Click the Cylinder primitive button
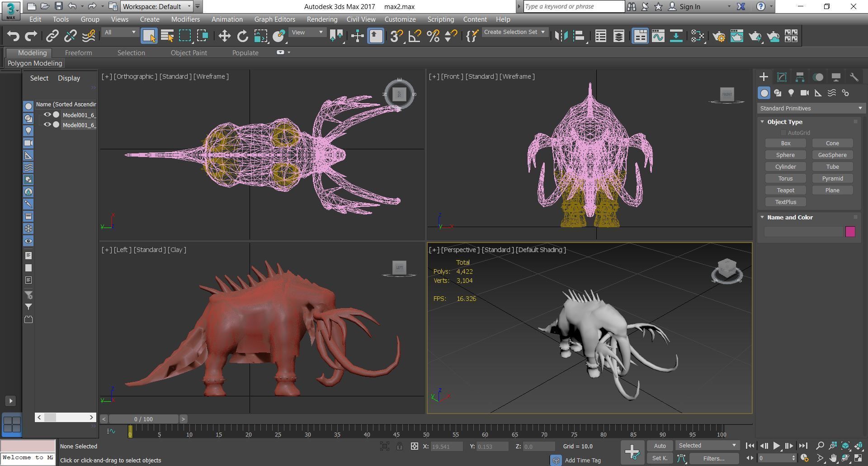The image size is (868, 466). tap(785, 167)
